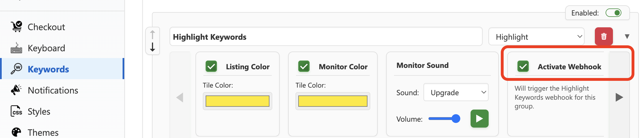644x138 pixels.
Task: Open the Keyboard settings section
Action: [x=46, y=48]
